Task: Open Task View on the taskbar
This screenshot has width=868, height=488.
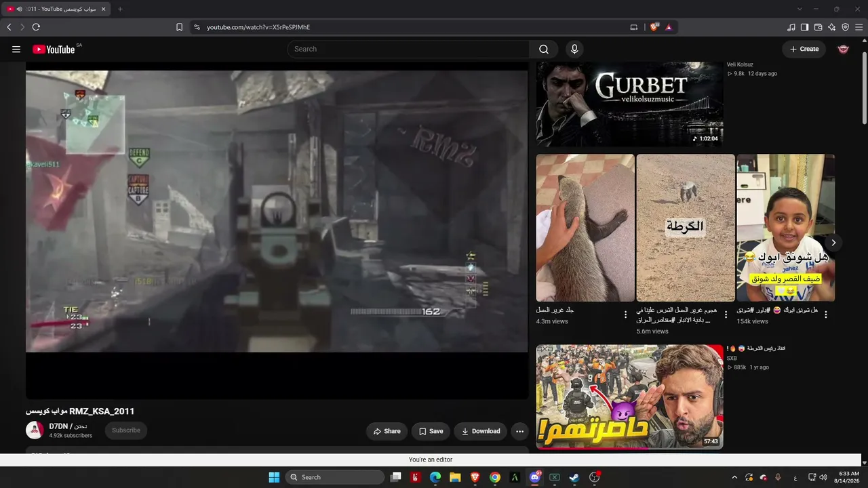Action: click(396, 477)
